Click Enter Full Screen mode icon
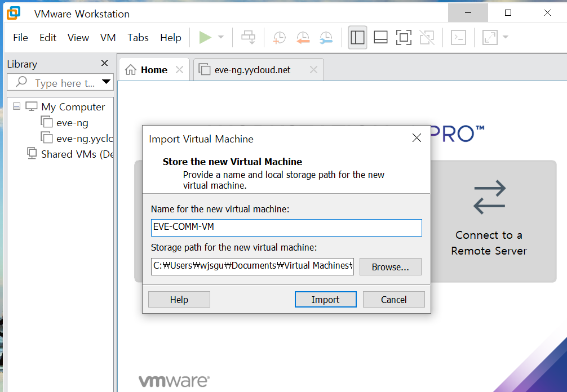 coord(404,37)
